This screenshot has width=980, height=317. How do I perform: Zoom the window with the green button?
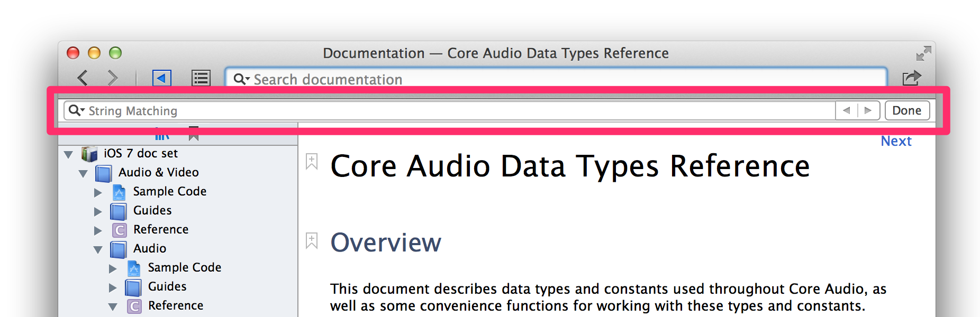point(115,53)
